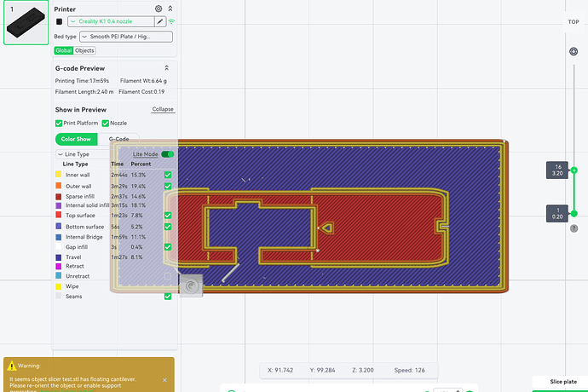Toggle the Lite Mode switch
This screenshot has width=588, height=392.
[167, 154]
